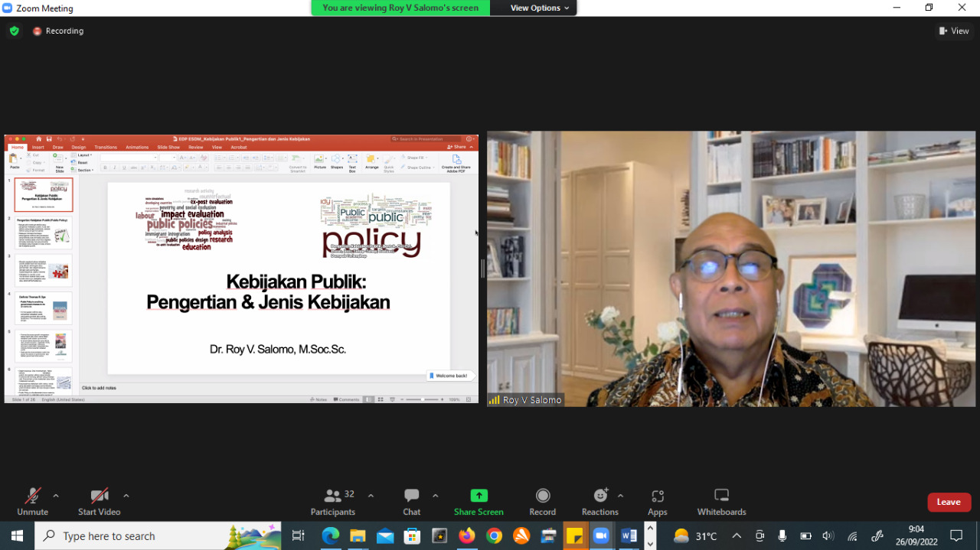Select slide 1 thumbnail in PowerPoint
The height and width of the screenshot is (550, 980).
tap(44, 195)
